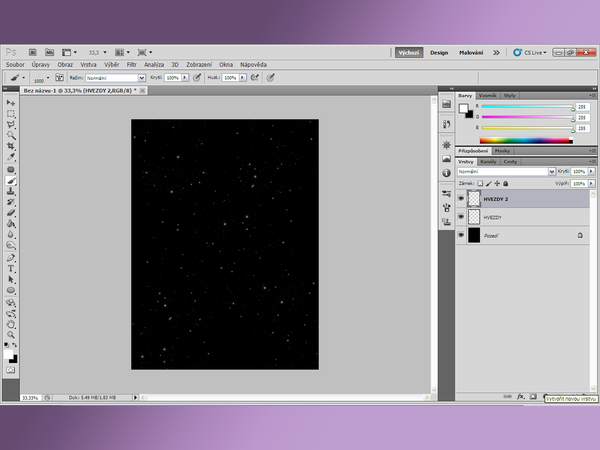Image resolution: width=600 pixels, height=450 pixels.
Task: Select the Type (T) tool
Action: click(11, 268)
